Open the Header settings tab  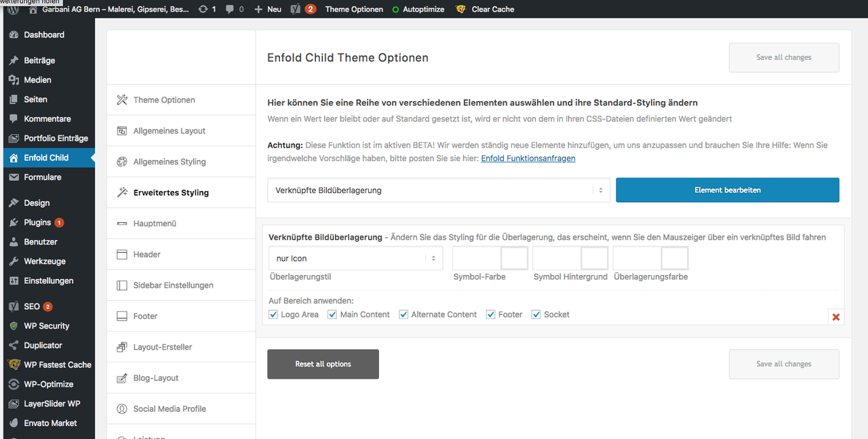coord(181,255)
